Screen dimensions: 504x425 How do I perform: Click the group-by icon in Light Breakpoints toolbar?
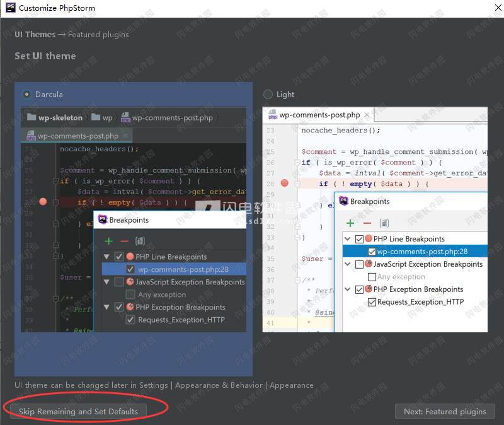[384, 223]
